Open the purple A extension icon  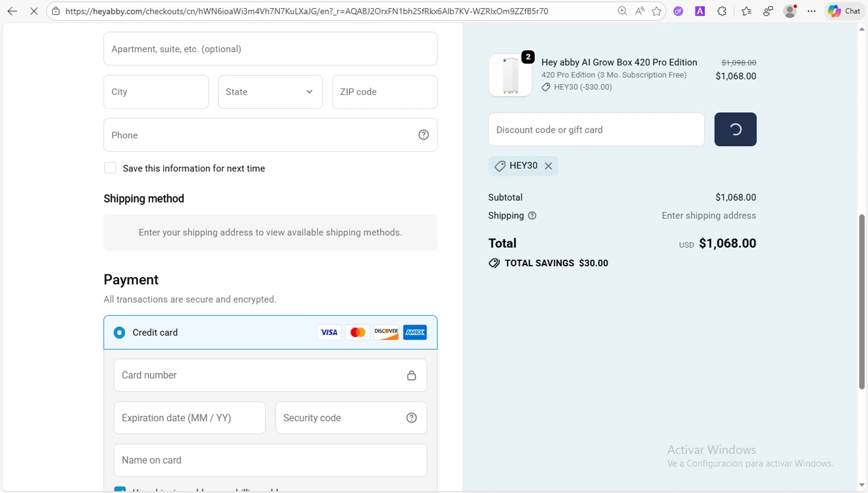[x=700, y=11]
